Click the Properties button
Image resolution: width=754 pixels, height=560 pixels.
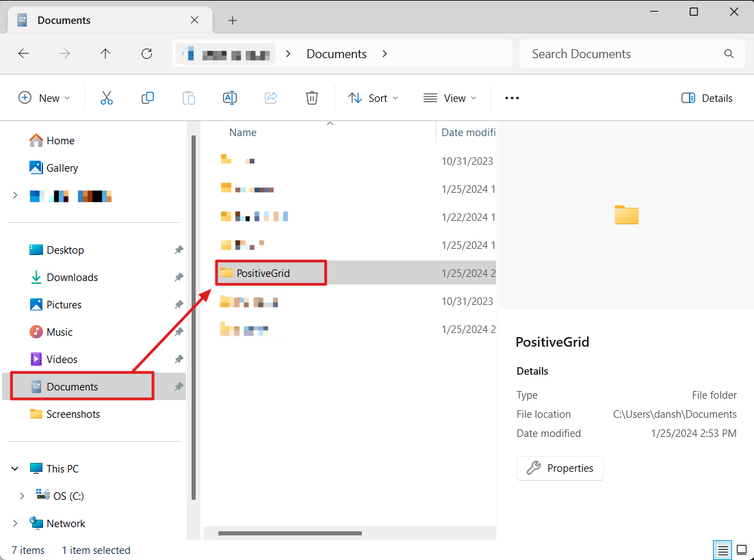tap(560, 468)
